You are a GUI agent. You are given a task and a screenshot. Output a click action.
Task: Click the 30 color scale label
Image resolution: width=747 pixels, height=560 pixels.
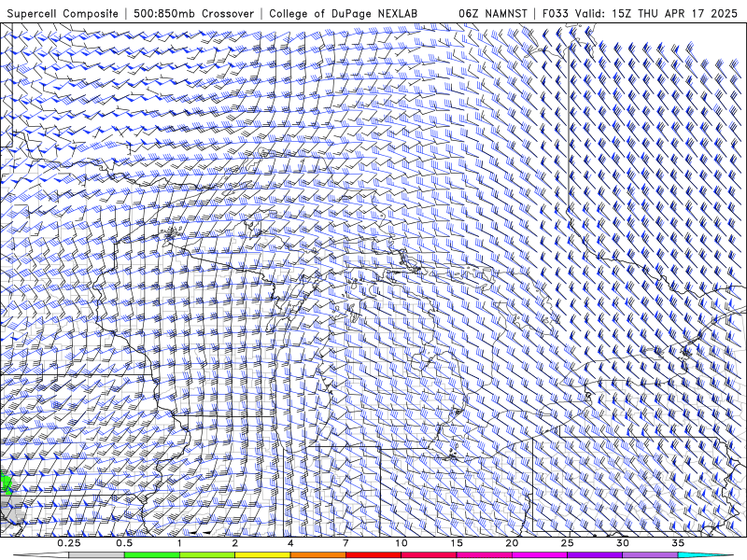[x=623, y=543]
